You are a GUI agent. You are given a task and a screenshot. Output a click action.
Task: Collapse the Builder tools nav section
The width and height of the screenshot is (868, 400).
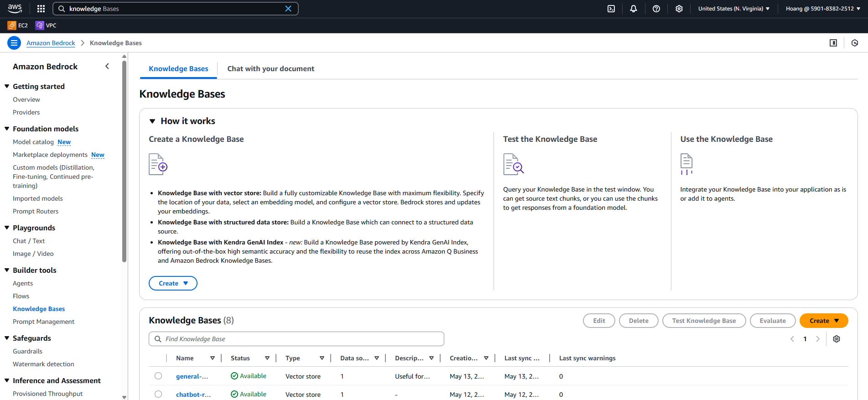7,270
